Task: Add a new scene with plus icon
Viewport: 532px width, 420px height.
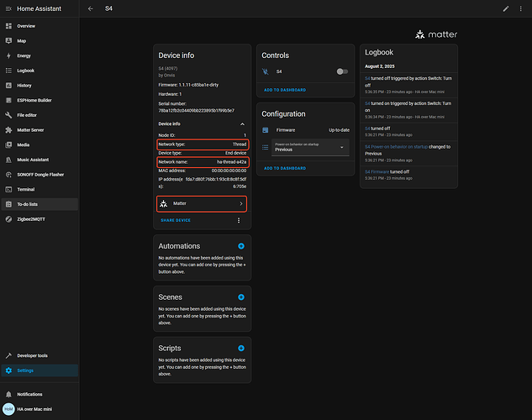Action: pyautogui.click(x=241, y=297)
